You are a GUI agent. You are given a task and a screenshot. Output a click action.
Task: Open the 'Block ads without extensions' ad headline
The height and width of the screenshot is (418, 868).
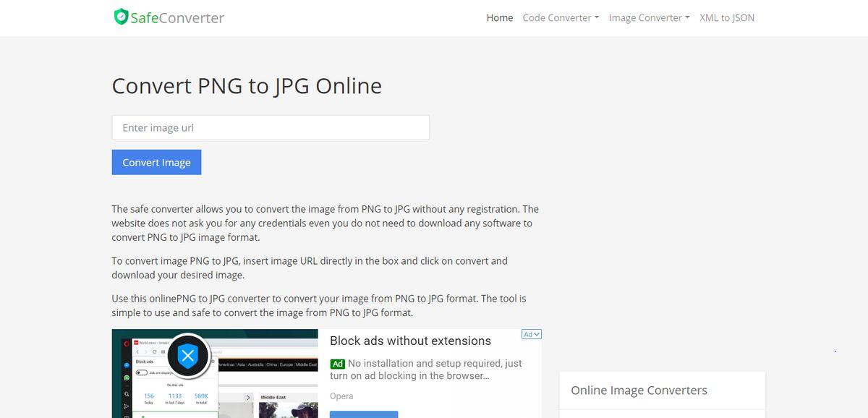coord(410,341)
